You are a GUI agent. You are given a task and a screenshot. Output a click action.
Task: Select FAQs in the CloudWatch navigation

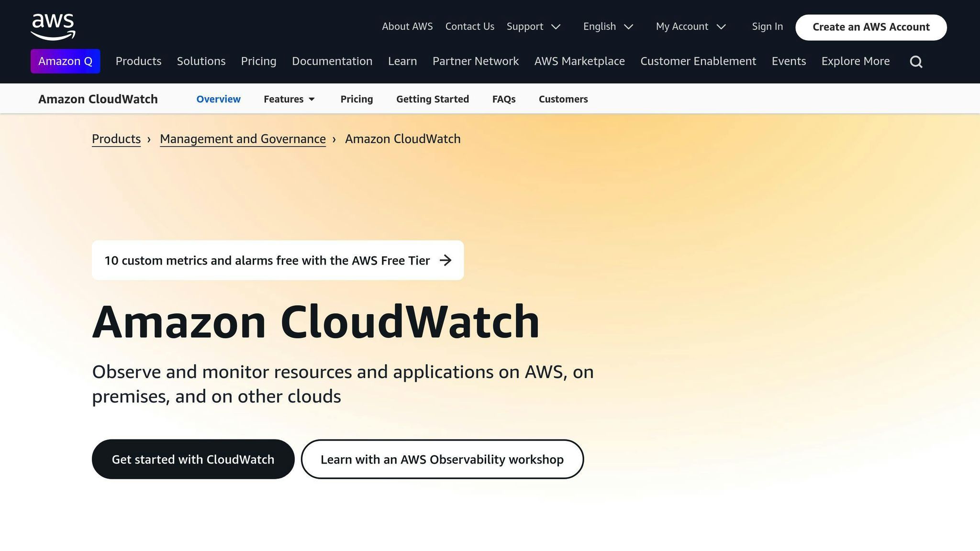pyautogui.click(x=503, y=99)
